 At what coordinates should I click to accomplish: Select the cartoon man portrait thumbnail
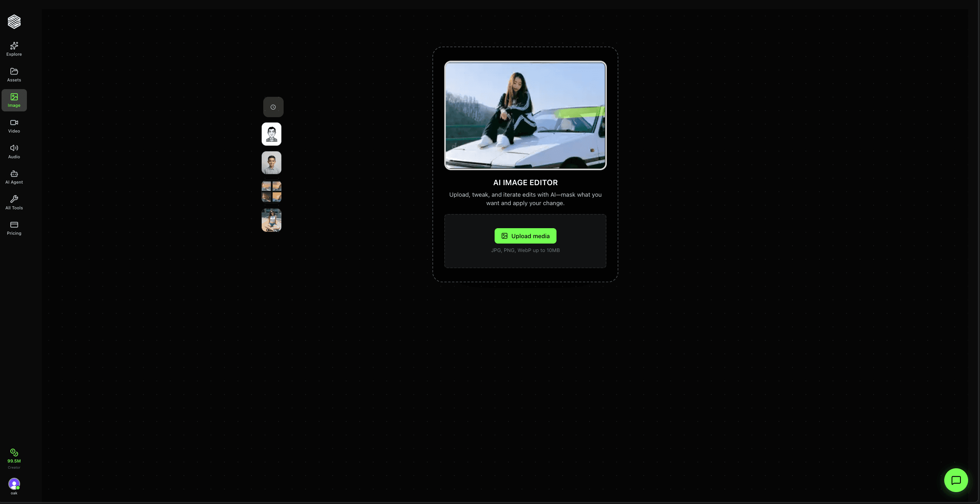pos(271,134)
